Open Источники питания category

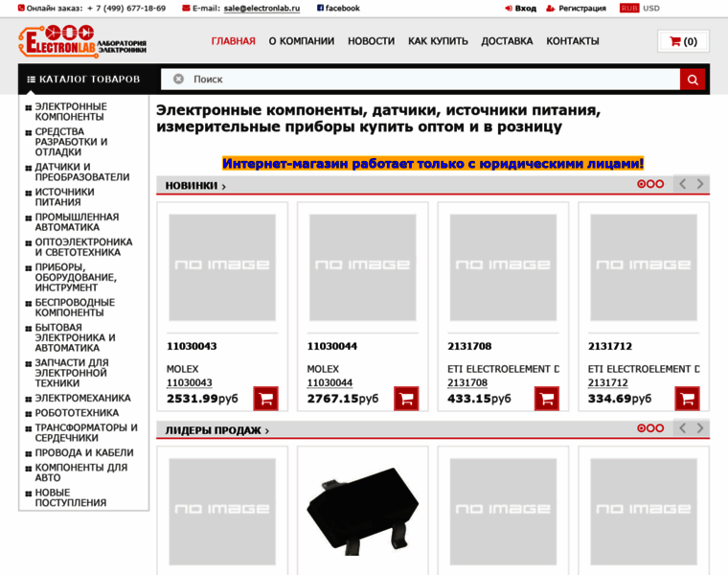click(64, 196)
